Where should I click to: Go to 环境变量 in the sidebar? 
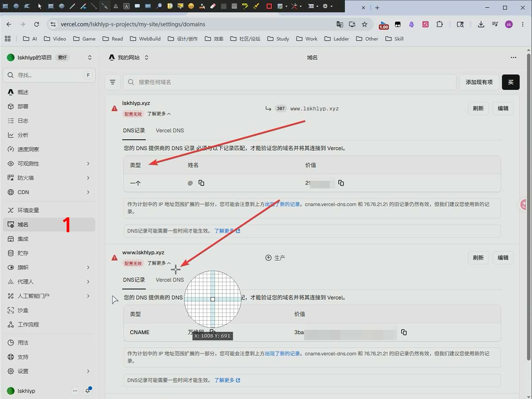coord(49,210)
